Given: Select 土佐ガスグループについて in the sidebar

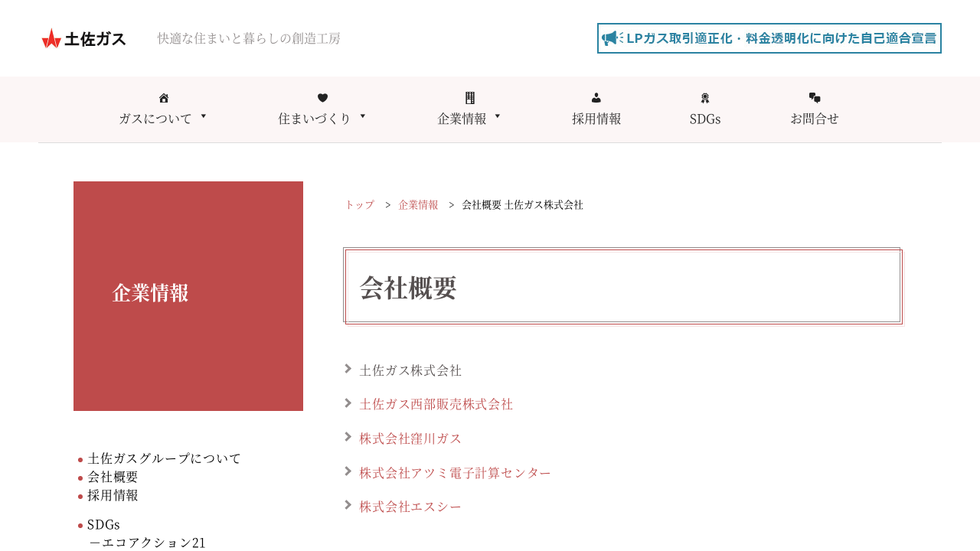Looking at the screenshot, I should (x=164, y=458).
